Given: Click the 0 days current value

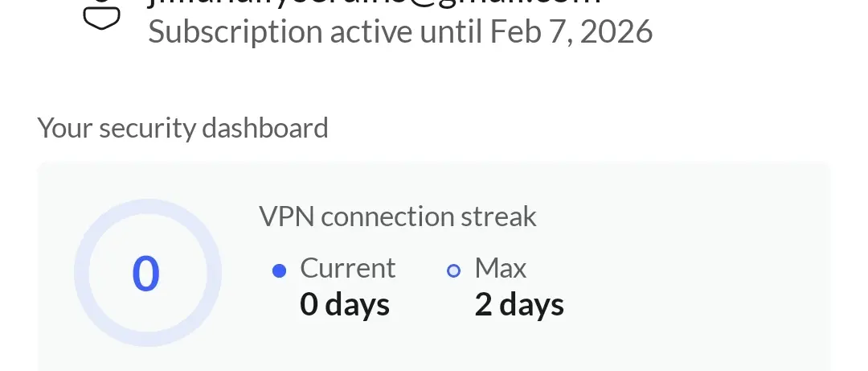Looking at the screenshot, I should tap(344, 304).
